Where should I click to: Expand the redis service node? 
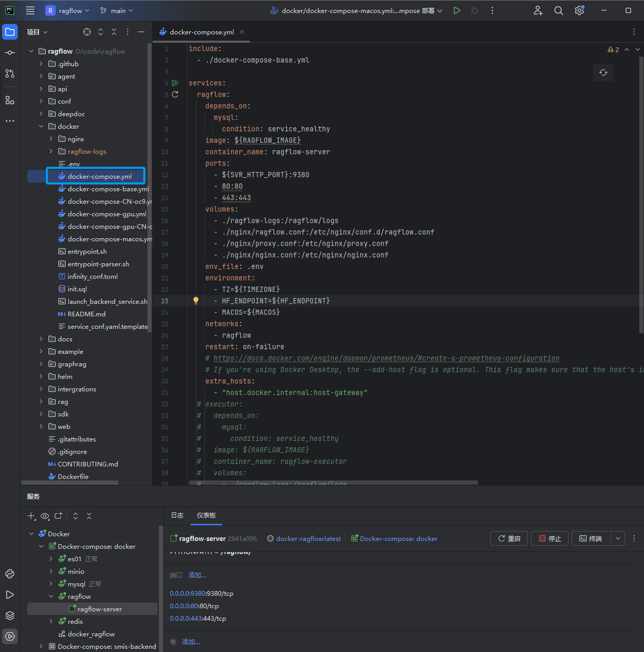pyautogui.click(x=51, y=621)
